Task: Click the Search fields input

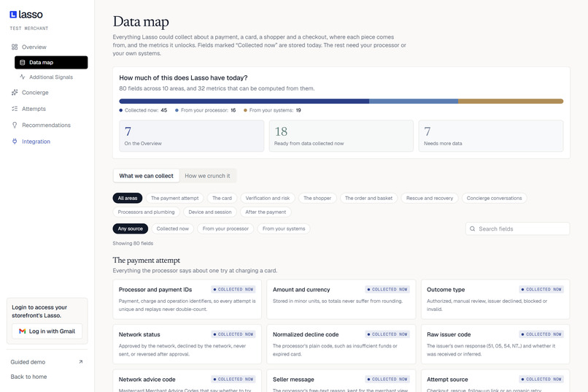Action: pos(517,228)
